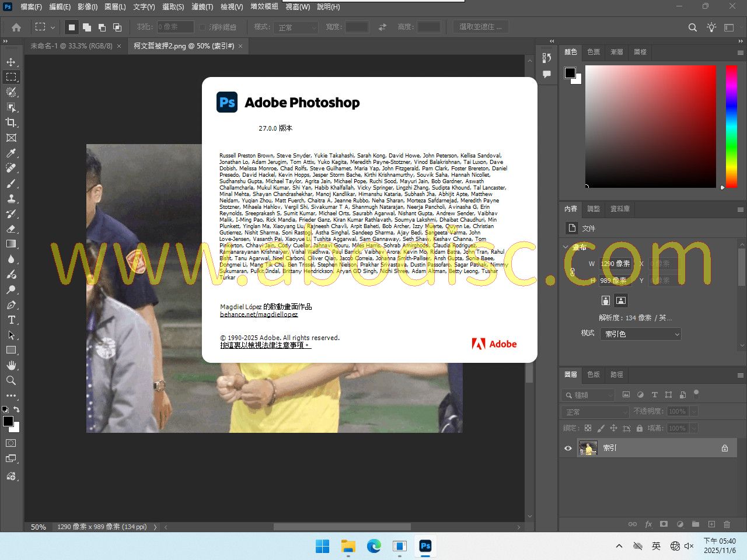Click the rainbow hue slider strip

[731, 125]
